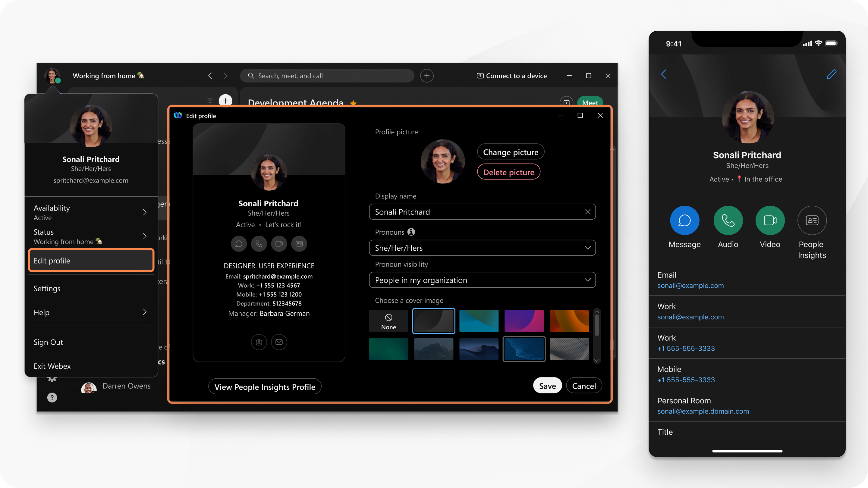This screenshot has width=868, height=488.
Task: Toggle the None cover image option
Action: pyautogui.click(x=388, y=321)
